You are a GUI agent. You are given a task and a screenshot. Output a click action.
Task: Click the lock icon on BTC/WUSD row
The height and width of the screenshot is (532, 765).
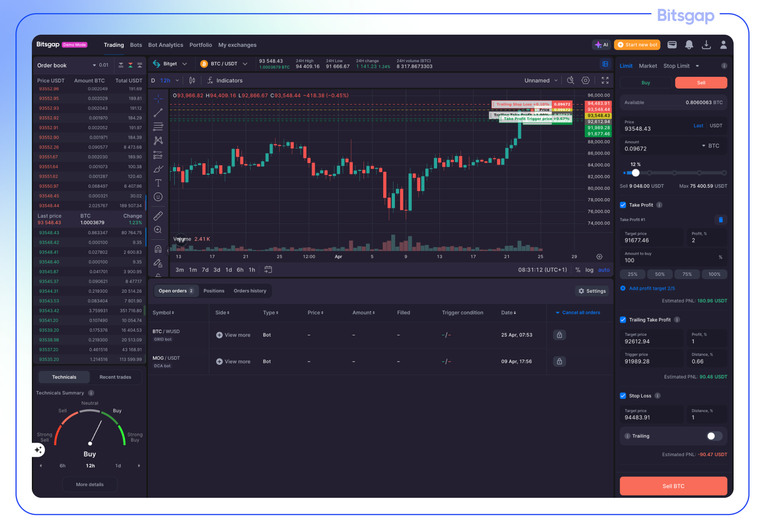[x=559, y=335]
